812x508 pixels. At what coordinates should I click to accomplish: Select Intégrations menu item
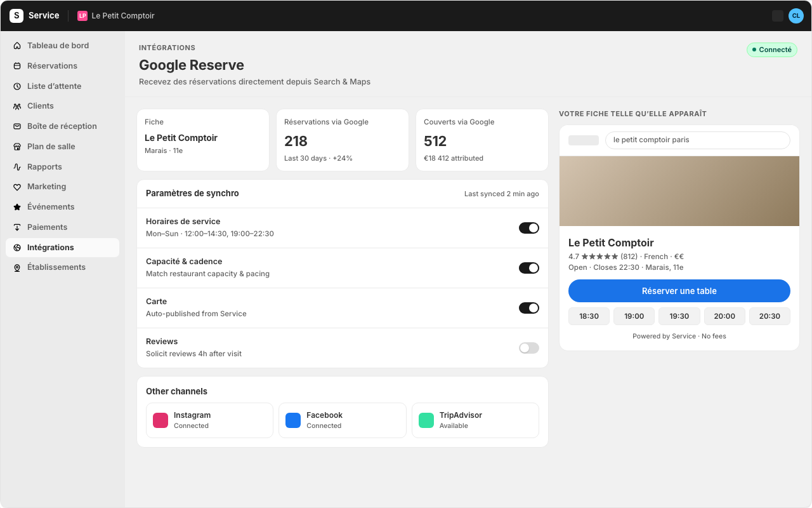tap(62, 248)
